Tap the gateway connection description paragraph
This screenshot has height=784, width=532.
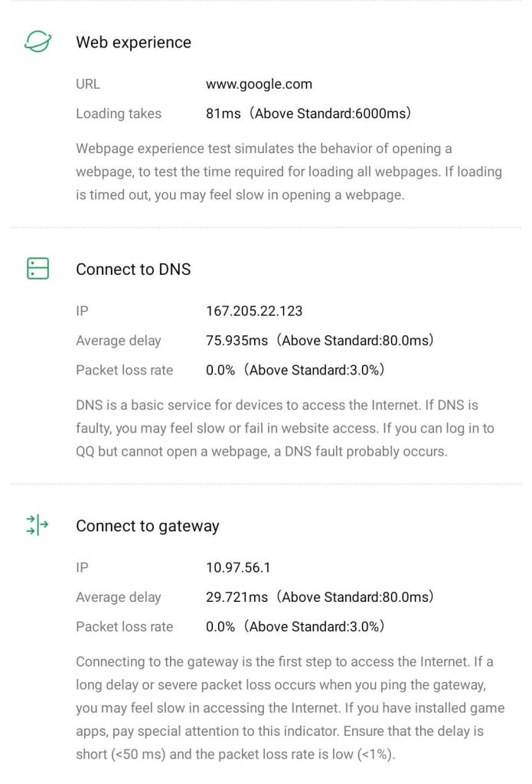(289, 708)
